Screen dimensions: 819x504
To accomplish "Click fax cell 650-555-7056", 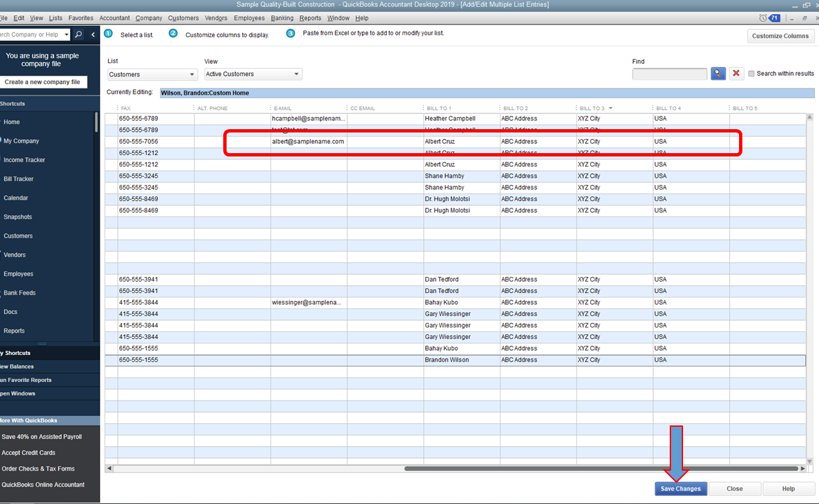I will click(156, 141).
